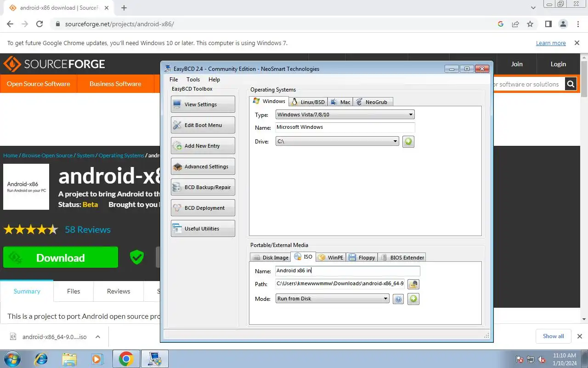Click browse folder icon next to Path
Screen dimensions: 588x368
click(x=413, y=284)
